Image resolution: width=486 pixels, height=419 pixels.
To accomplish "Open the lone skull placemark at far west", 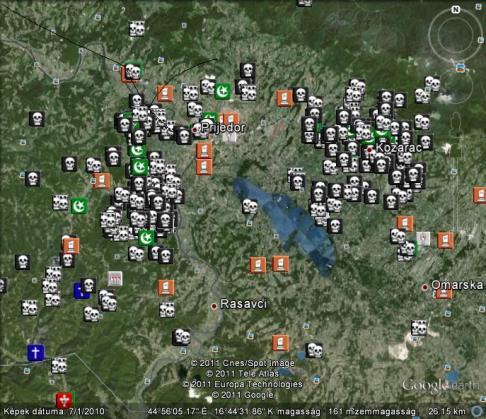I will [x=37, y=119].
